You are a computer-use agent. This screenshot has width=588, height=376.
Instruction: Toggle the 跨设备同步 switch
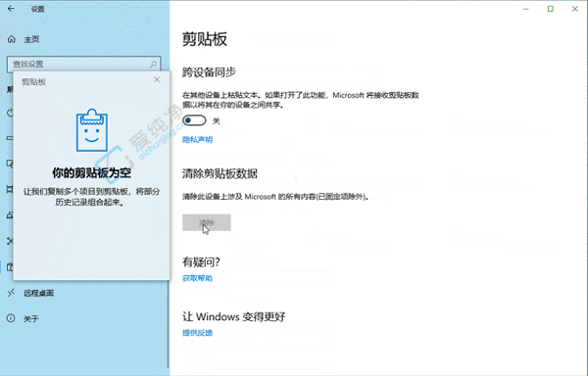click(x=194, y=120)
